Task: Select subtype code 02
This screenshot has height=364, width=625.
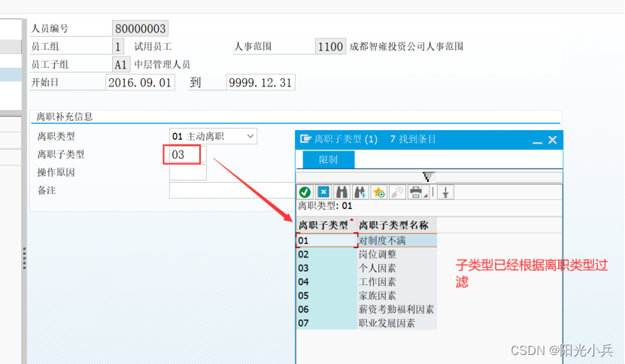Action: point(326,254)
